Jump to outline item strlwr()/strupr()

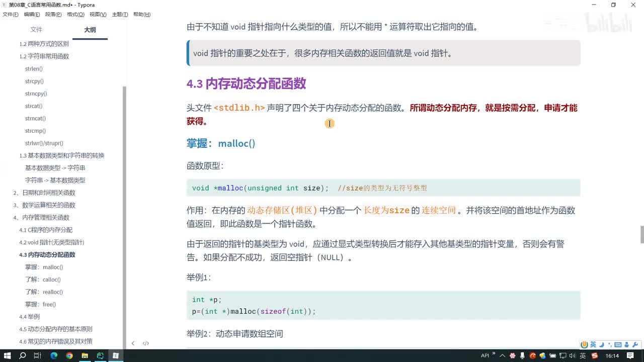pyautogui.click(x=44, y=143)
